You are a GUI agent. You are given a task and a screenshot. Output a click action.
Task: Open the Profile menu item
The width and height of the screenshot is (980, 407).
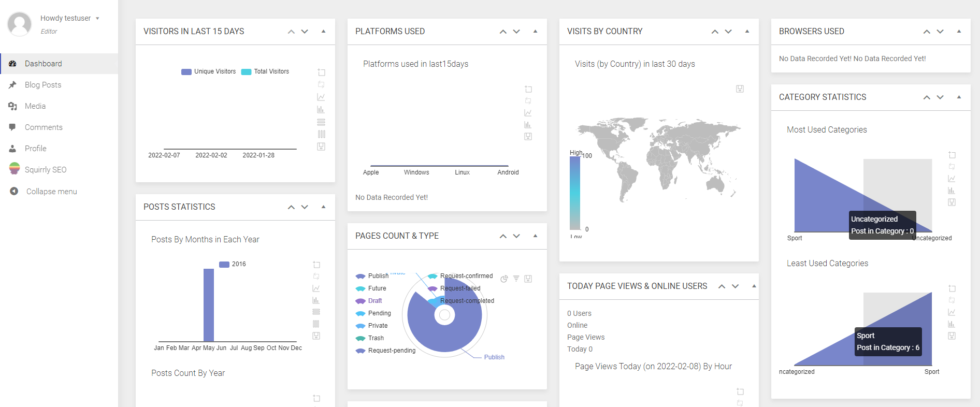pyautogui.click(x=59, y=149)
